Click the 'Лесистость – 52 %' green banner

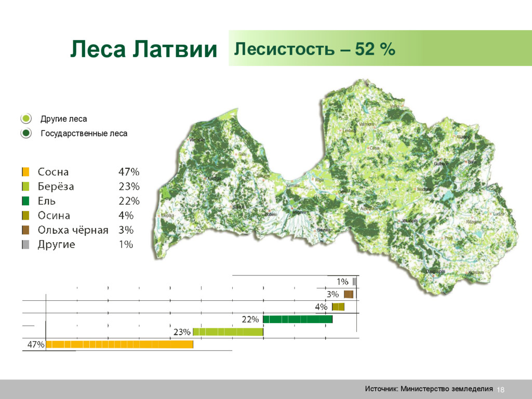(x=380, y=48)
